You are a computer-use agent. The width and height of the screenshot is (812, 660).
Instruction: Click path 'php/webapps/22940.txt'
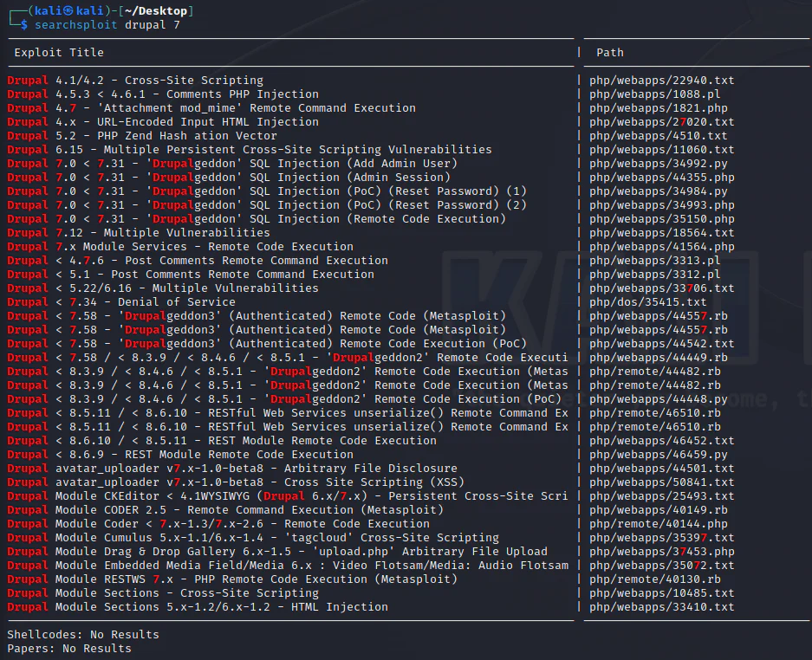662,81
